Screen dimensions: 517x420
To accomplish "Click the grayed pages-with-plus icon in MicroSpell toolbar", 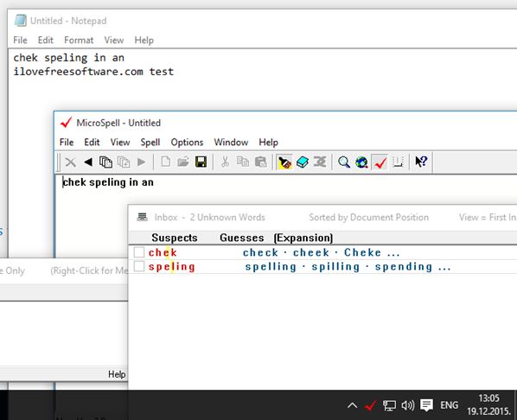I will pos(124,162).
